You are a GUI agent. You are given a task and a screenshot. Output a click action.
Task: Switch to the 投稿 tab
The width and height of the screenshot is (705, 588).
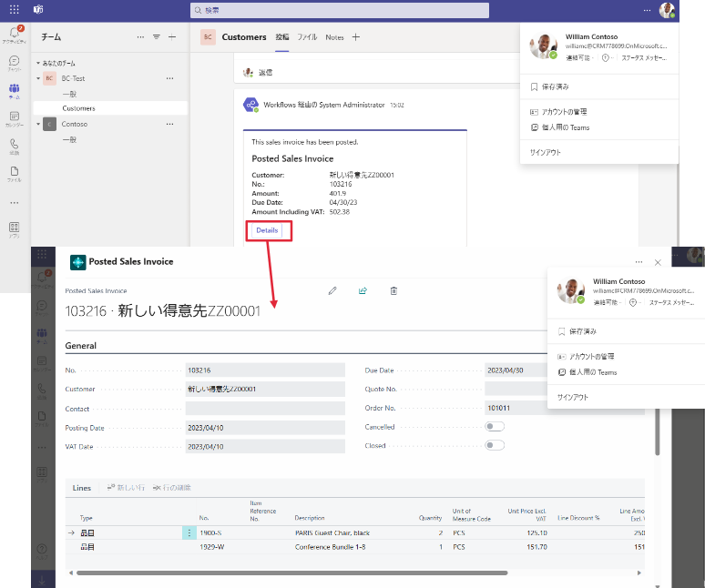[282, 37]
